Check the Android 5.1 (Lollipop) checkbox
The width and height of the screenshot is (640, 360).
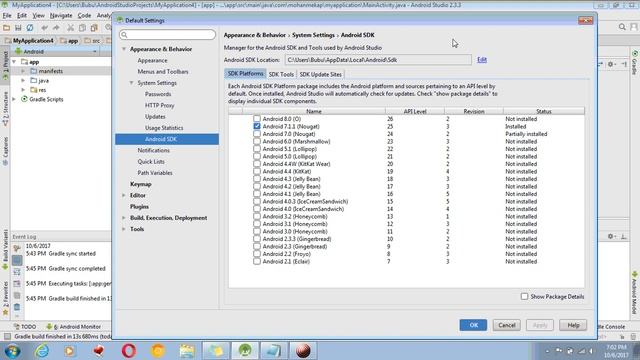click(257, 149)
